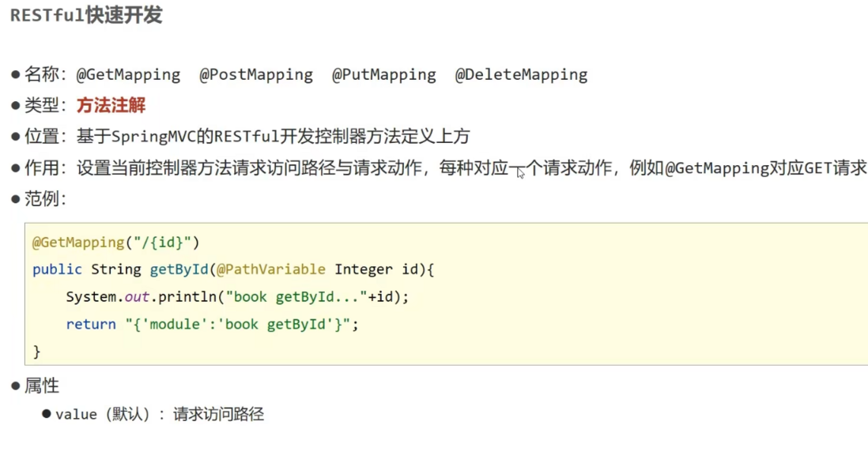Click the RESTful快速开发 heading
Image resolution: width=868 pixels, height=459 pixels.
[x=86, y=15]
